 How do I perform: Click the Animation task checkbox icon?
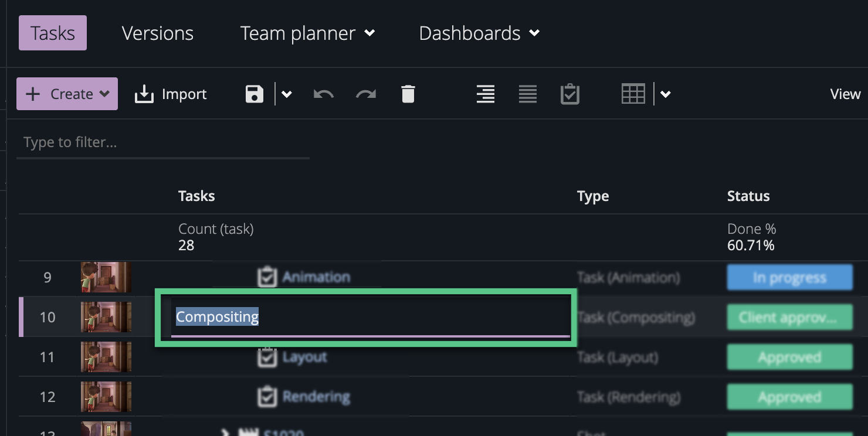(x=267, y=277)
